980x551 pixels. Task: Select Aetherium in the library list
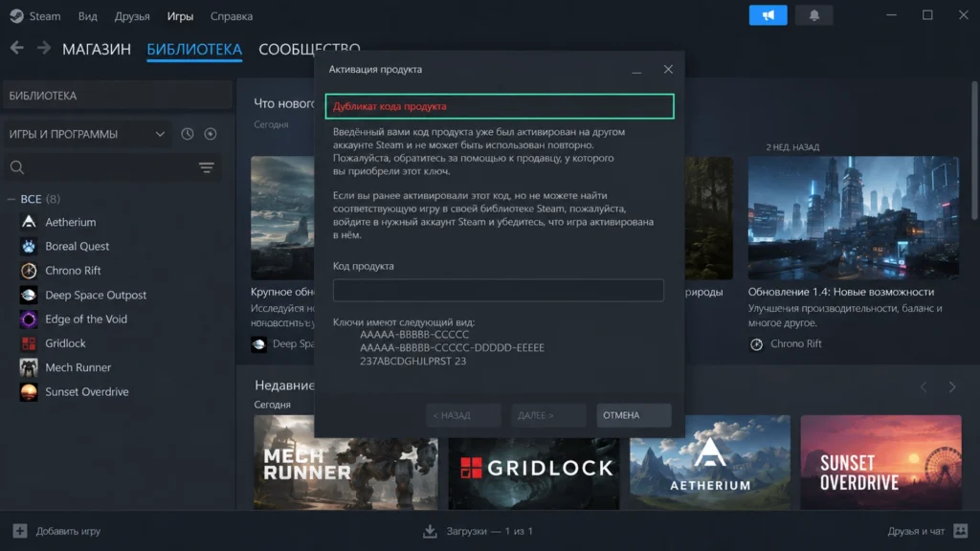(x=71, y=222)
